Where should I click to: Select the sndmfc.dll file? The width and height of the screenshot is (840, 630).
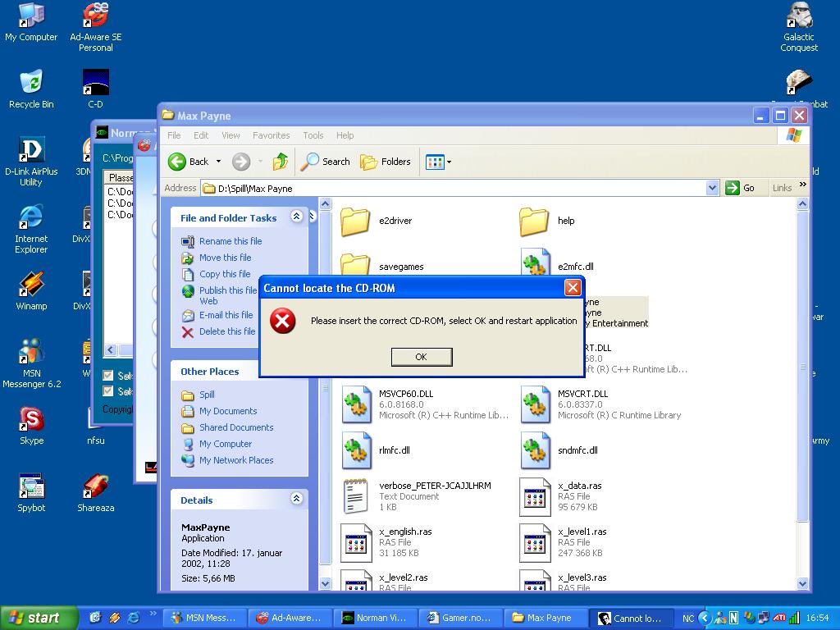(559, 450)
